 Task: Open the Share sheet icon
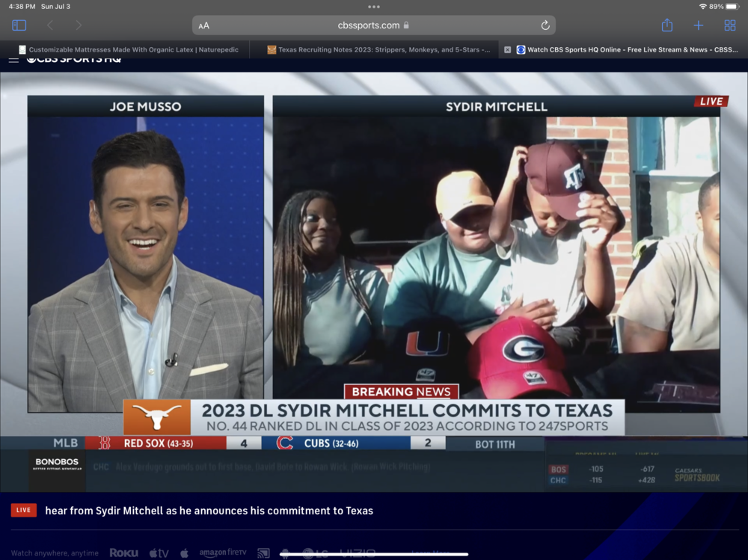[667, 25]
